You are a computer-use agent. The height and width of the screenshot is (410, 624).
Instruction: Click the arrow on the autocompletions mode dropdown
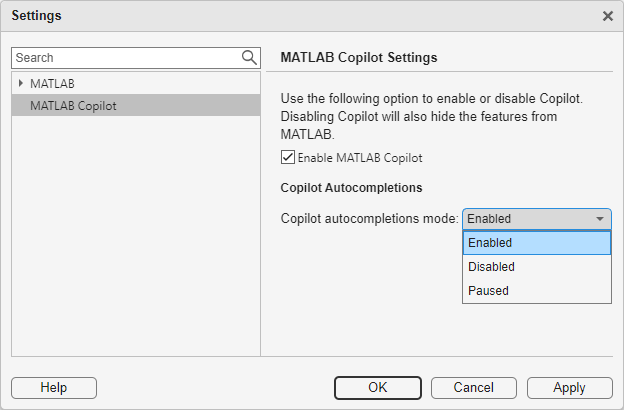tap(600, 219)
